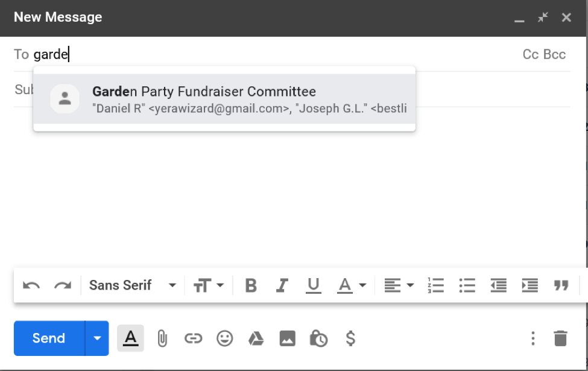This screenshot has height=371, width=588.
Task: Send the email
Action: [48, 338]
